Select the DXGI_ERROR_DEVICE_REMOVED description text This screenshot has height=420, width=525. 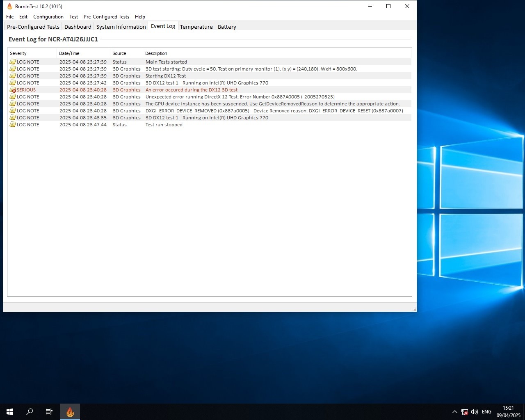tap(274, 111)
